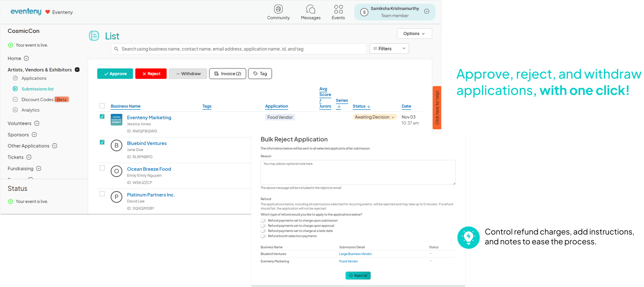Uncheck the Eventeny Marketing row checkbox
The image size is (644, 287).
pyautogui.click(x=102, y=117)
